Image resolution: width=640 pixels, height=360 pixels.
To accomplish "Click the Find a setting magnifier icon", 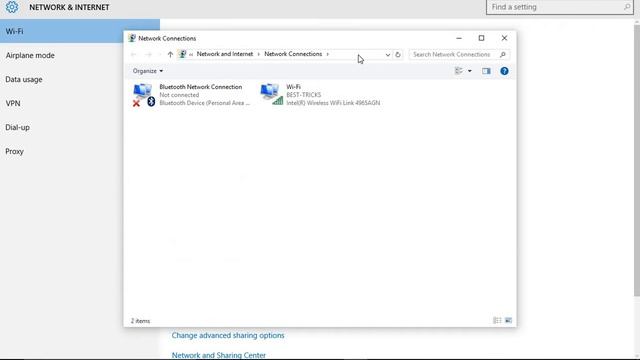I will (x=627, y=7).
